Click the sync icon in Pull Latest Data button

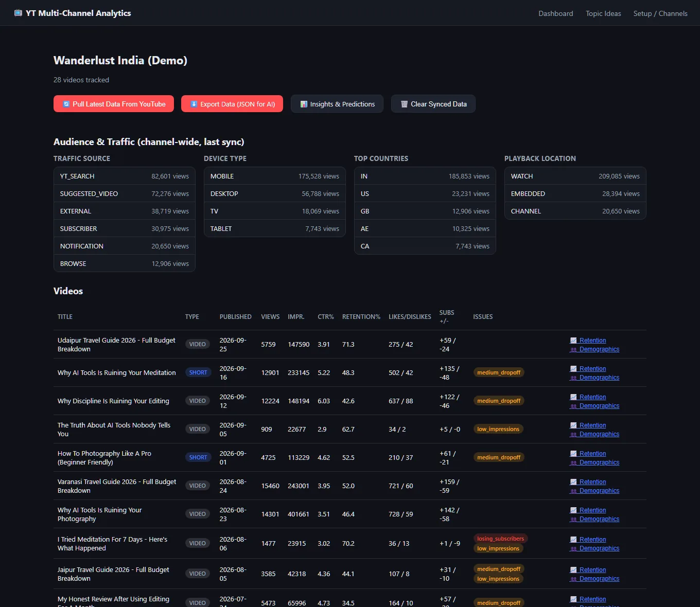[66, 104]
